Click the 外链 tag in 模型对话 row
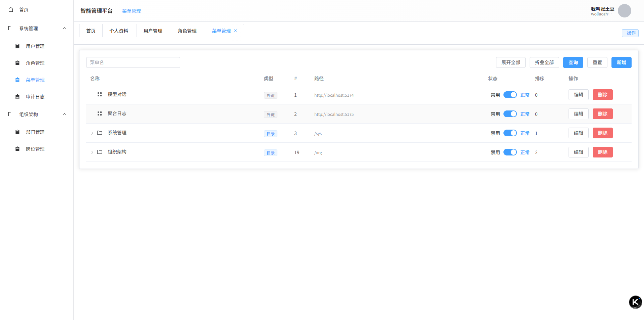The image size is (644, 320). click(x=271, y=95)
